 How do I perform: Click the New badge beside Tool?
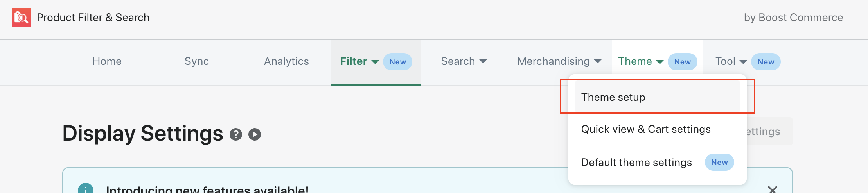point(766,62)
